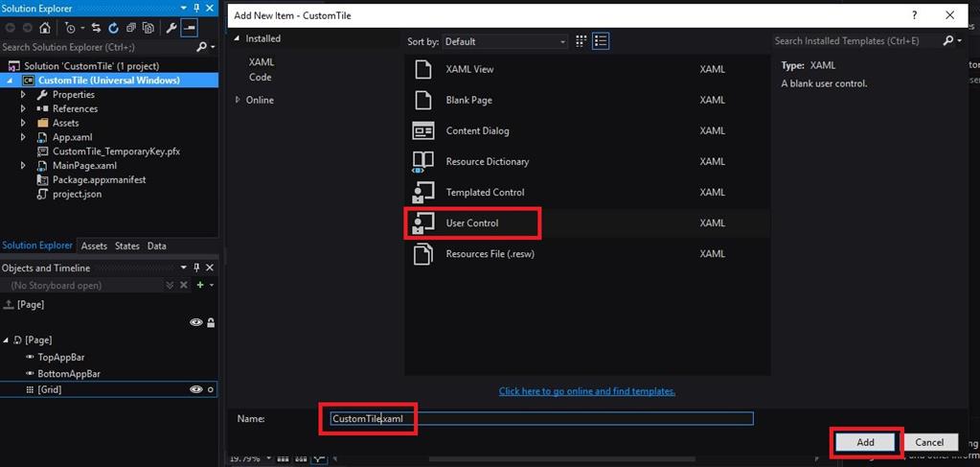Switch to the Data tab
The height and width of the screenshot is (467, 980).
(156, 246)
